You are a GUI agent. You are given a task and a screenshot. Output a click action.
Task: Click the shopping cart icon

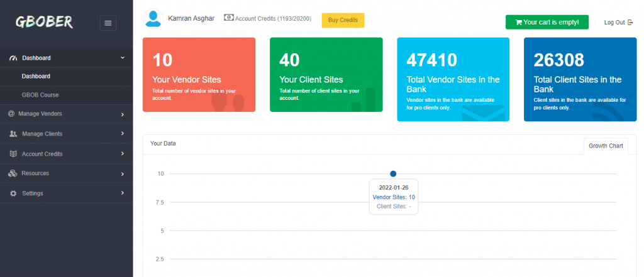point(519,22)
